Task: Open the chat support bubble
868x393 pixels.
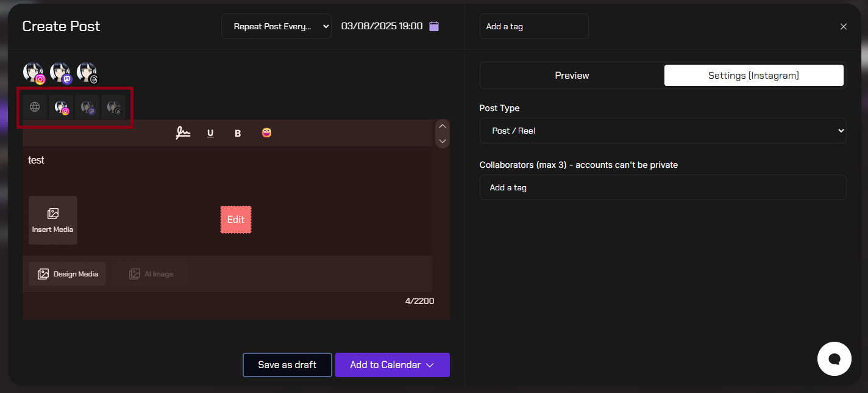Action: pyautogui.click(x=834, y=358)
